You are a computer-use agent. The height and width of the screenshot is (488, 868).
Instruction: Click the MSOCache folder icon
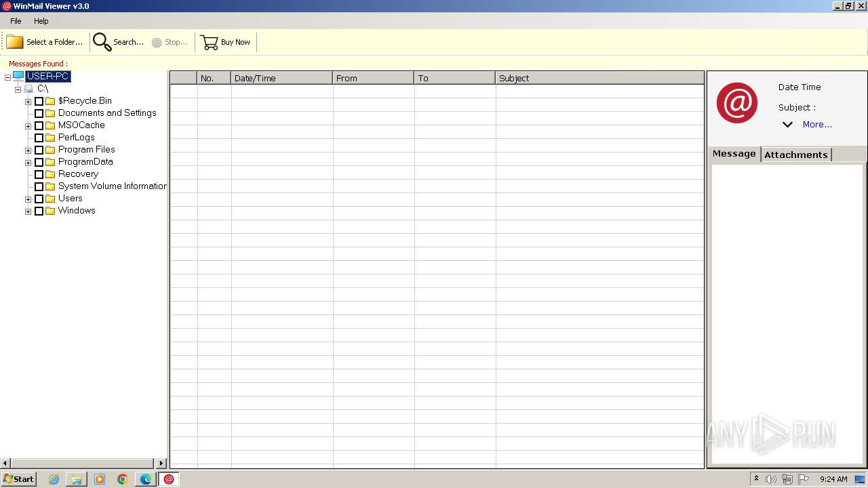[50, 125]
